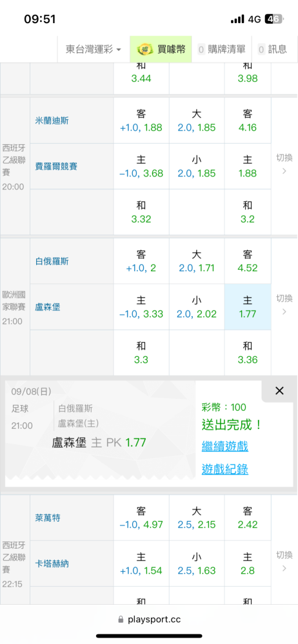Select 小 2.0, 1.85 odds cell
298x644 pixels.
[197, 166]
